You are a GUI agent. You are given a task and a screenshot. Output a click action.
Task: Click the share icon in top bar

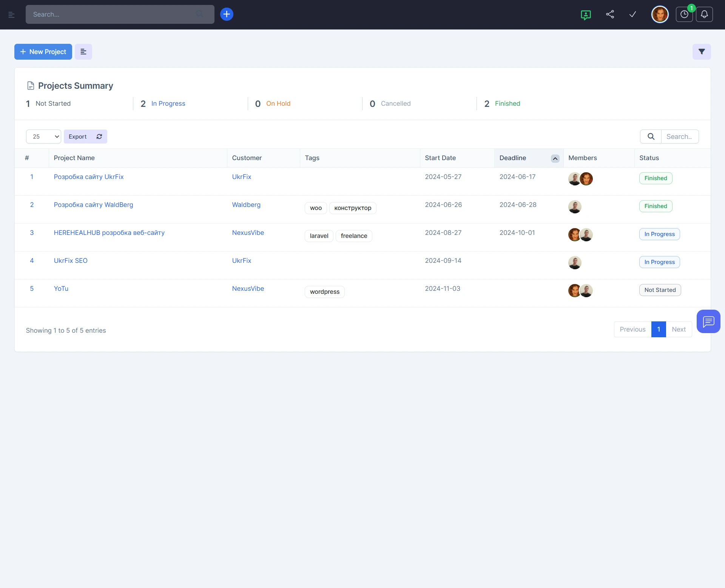pos(610,14)
